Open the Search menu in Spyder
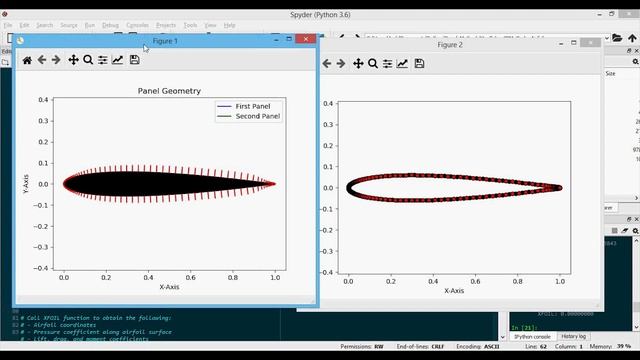Viewport: 640px width, 360px height. click(x=44, y=25)
